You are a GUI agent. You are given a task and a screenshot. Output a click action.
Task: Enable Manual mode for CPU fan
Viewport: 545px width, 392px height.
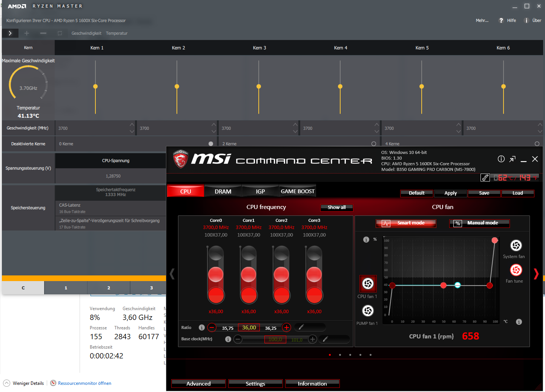[479, 223]
